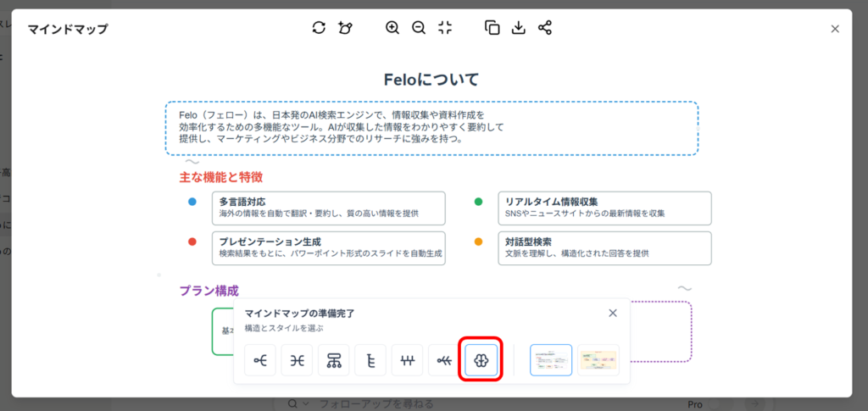Dismiss the マインドマップの準備完了 popup
The width and height of the screenshot is (868, 411).
(x=613, y=314)
